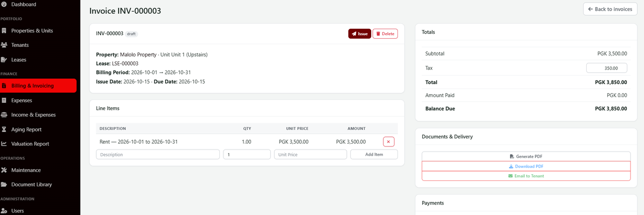644x215 pixels.
Task: Click the lease number LSE-000003
Action: 125,63
